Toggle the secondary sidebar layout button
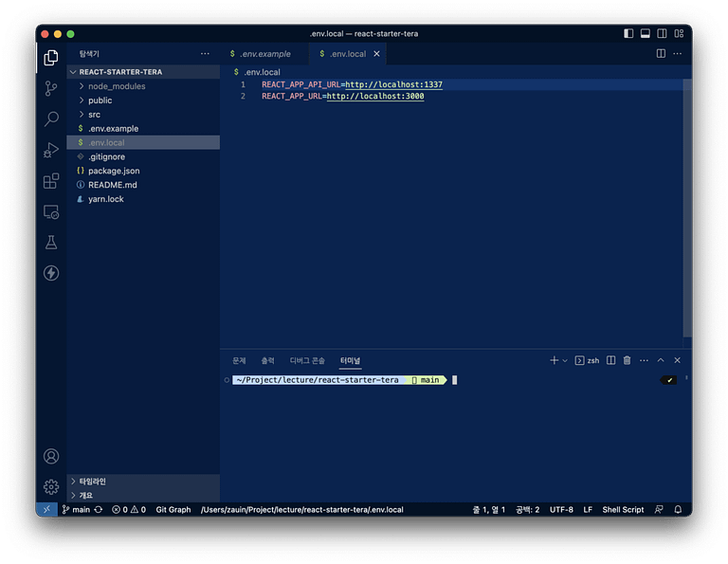The width and height of the screenshot is (728, 564). [662, 33]
